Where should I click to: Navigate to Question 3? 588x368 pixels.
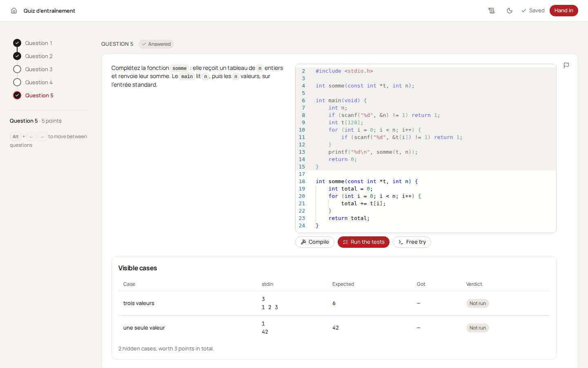(33, 69)
